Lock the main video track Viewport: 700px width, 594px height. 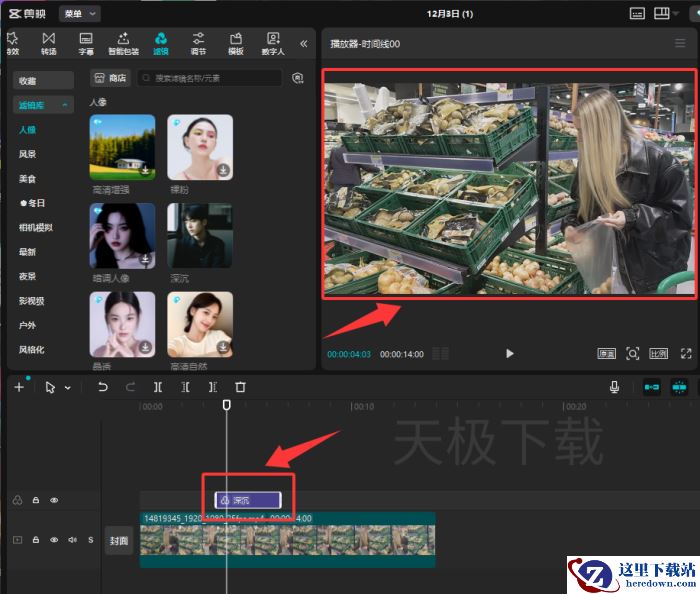click(x=36, y=540)
